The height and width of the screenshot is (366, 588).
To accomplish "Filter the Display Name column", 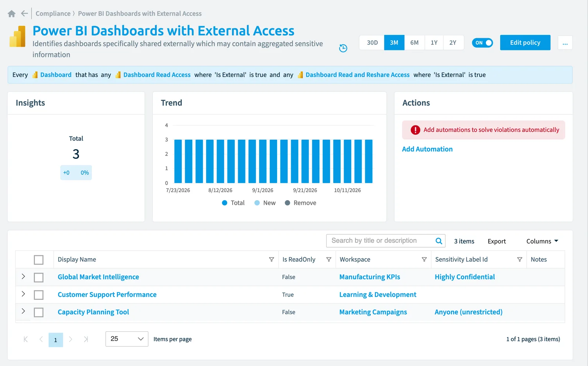I will coord(271,260).
